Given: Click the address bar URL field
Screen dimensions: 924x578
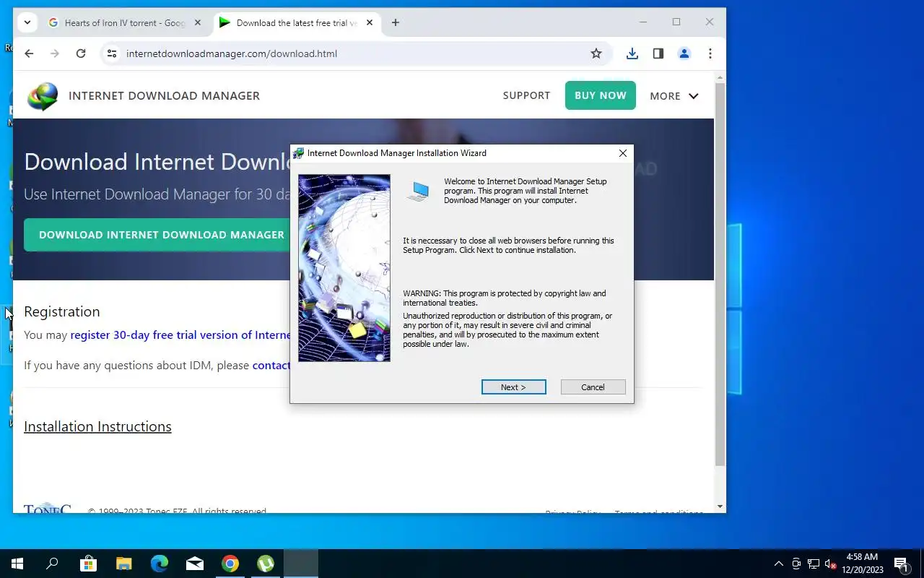Looking at the screenshot, I should (354, 53).
